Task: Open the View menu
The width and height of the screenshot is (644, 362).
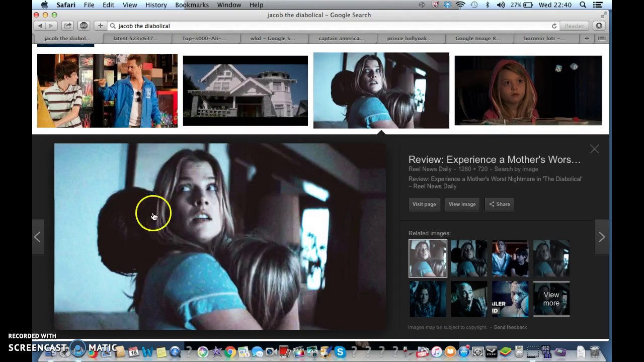Action: [130, 5]
